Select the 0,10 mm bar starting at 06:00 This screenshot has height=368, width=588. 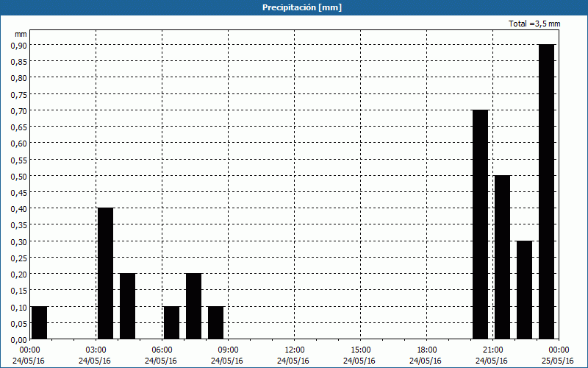(172, 322)
